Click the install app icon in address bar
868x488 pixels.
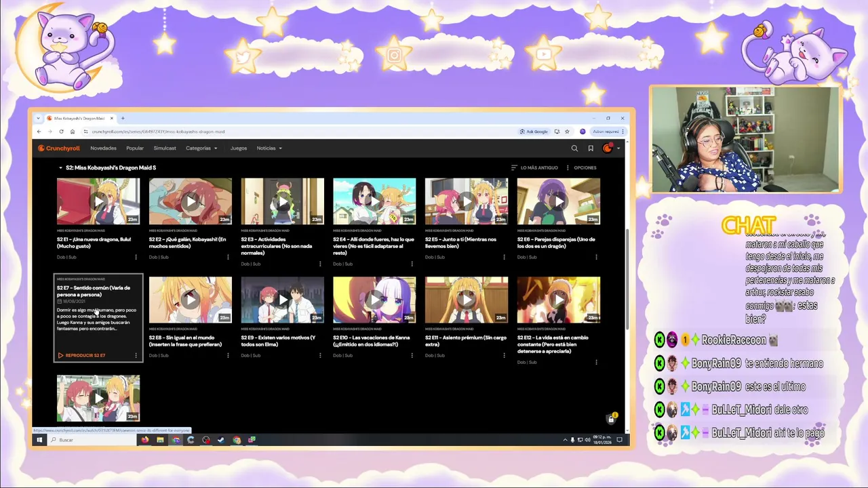point(557,131)
